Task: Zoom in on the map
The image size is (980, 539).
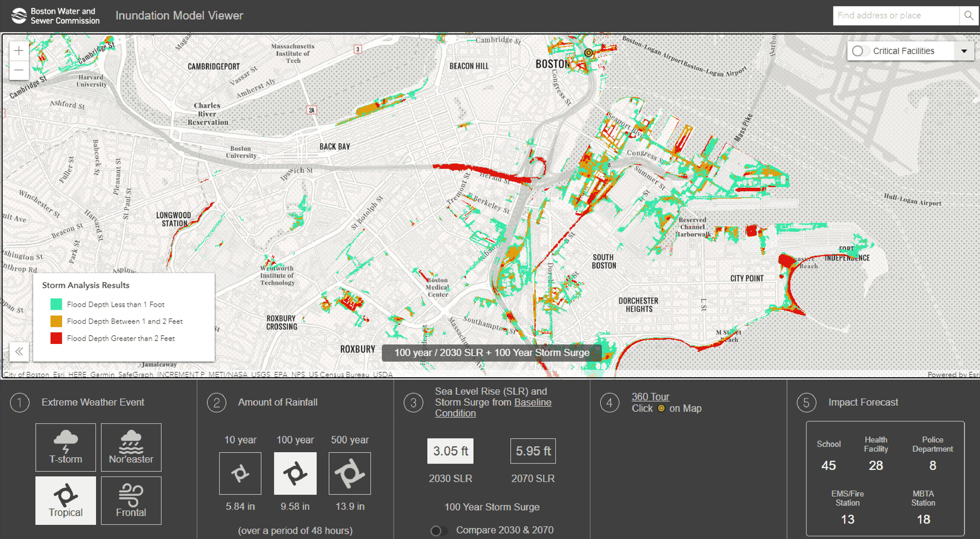Action: click(19, 50)
